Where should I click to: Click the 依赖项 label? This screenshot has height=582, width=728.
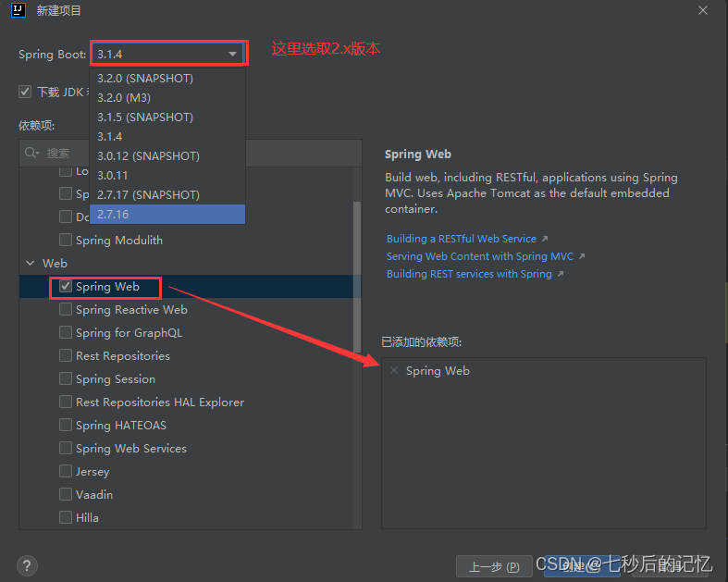37,126
